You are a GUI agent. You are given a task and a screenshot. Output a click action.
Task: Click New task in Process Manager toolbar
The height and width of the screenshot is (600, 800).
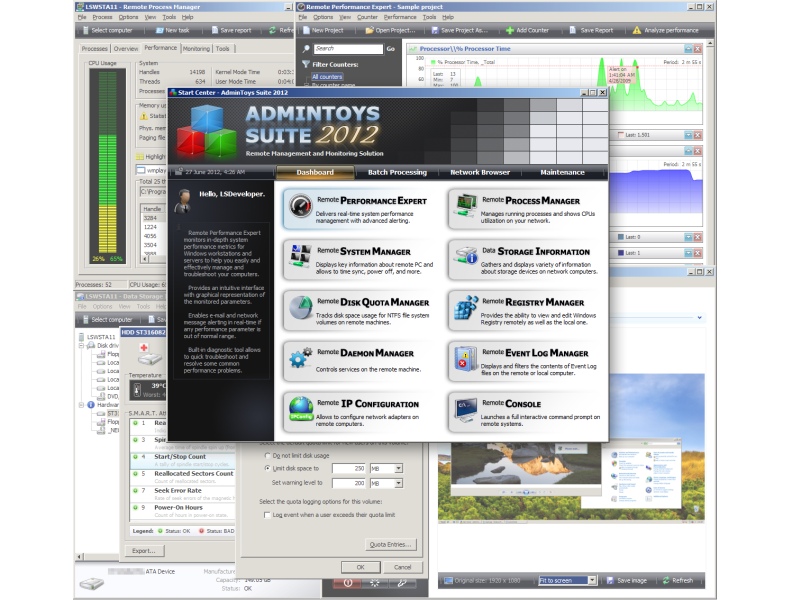pos(172,31)
